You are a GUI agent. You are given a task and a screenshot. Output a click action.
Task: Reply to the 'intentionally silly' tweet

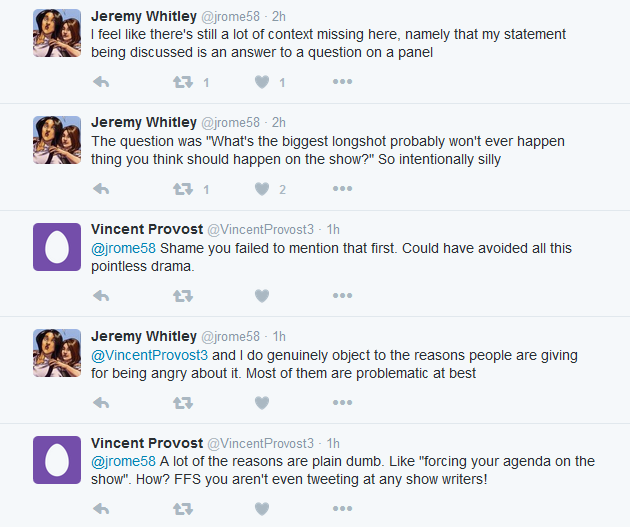pos(100,189)
